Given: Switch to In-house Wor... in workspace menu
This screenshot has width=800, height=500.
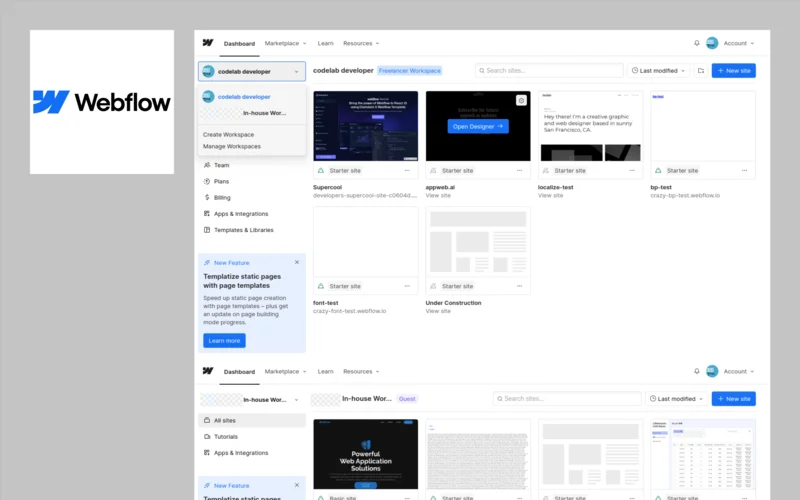Looking at the screenshot, I should click(252, 113).
